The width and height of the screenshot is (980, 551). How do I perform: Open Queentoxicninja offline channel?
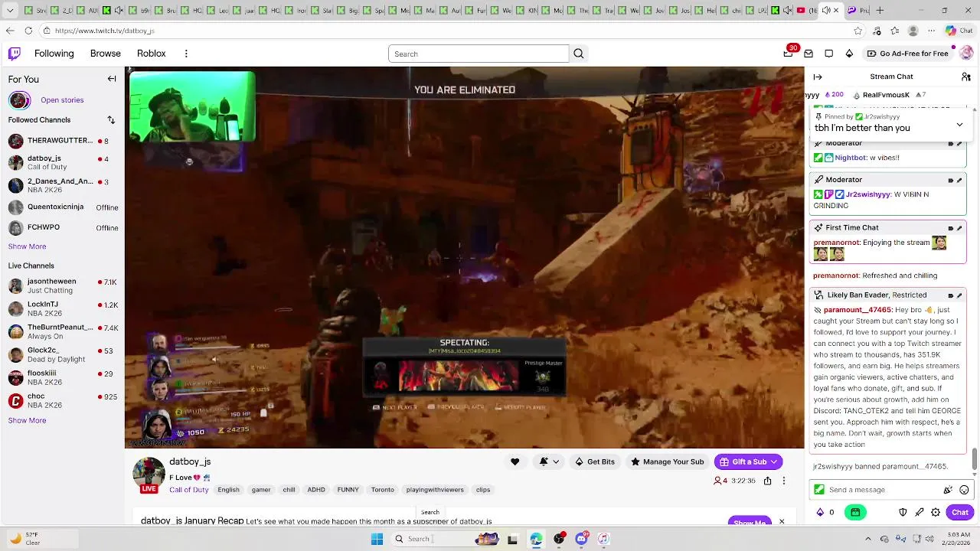63,207
